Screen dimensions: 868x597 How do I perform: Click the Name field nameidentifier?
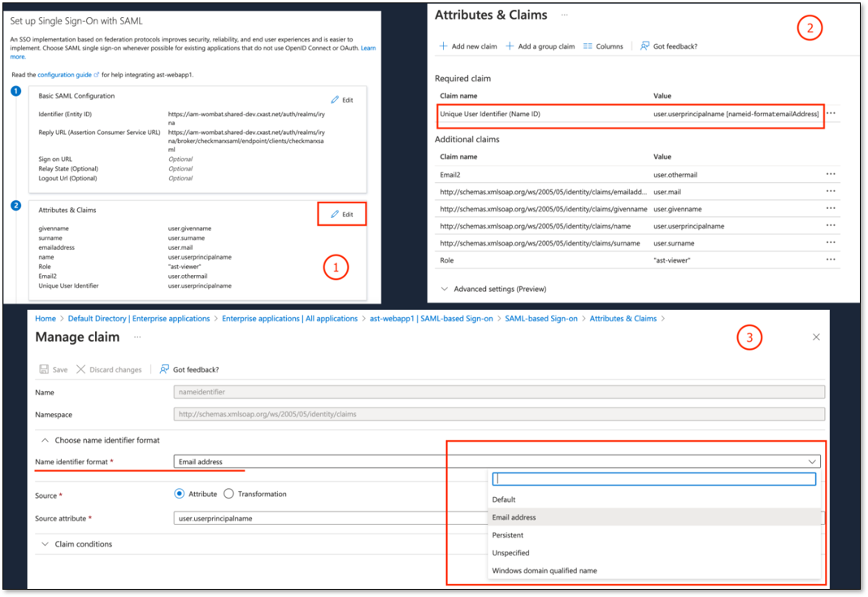(499, 392)
